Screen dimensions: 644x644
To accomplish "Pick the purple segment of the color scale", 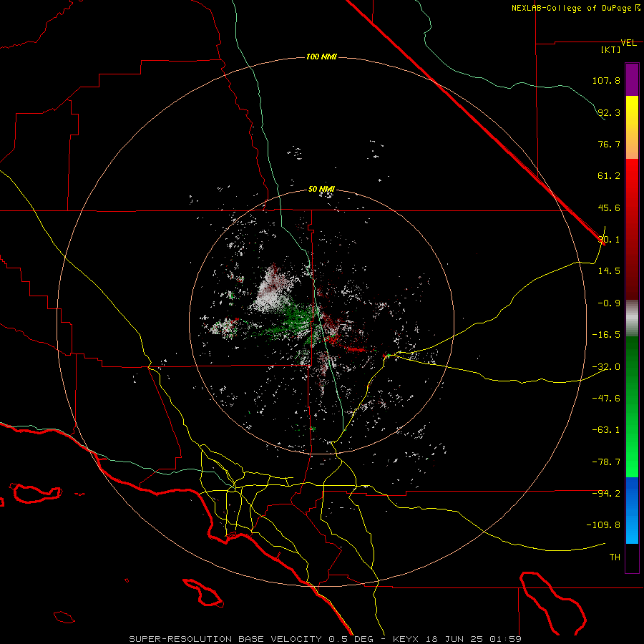I will pyautogui.click(x=632, y=80).
